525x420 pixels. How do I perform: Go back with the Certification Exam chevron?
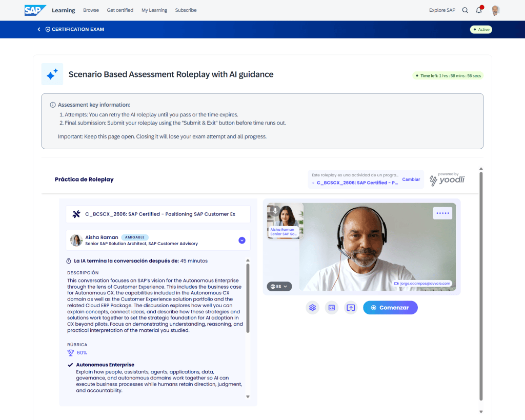[x=39, y=29]
